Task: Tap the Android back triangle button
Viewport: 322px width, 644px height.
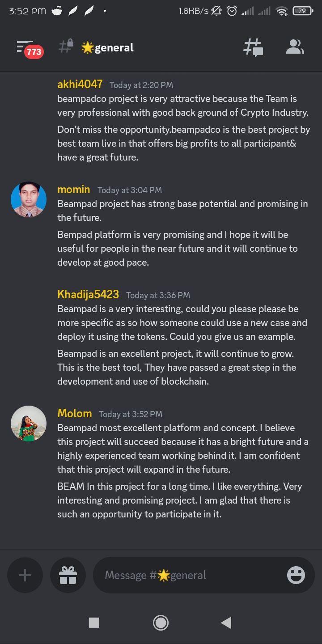Action: pyautogui.click(x=226, y=623)
